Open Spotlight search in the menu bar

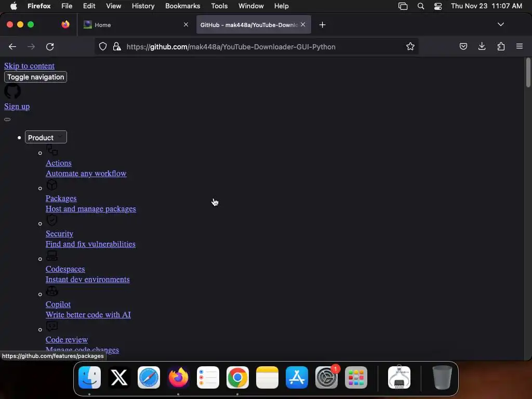pos(421,6)
